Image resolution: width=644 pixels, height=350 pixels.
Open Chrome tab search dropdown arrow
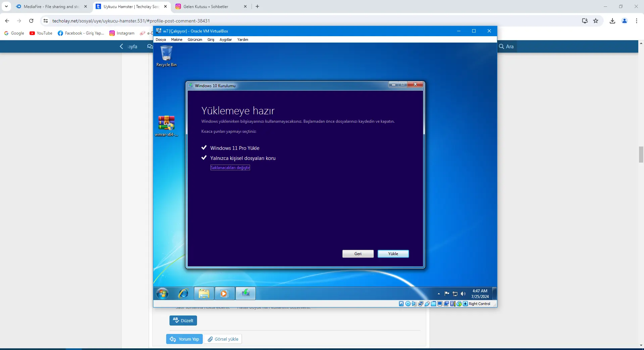(x=6, y=6)
